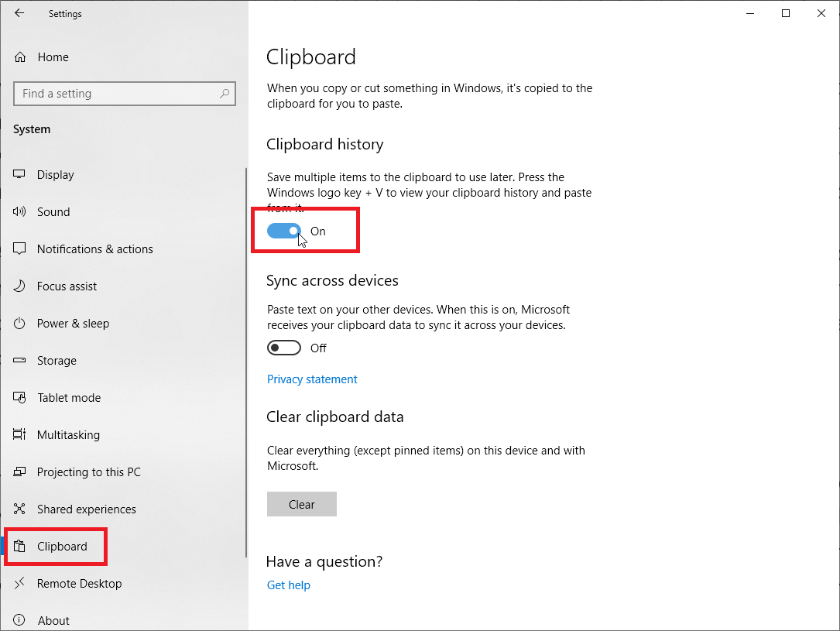This screenshot has width=840, height=631.
Task: Click the Get help link
Action: coord(288,585)
